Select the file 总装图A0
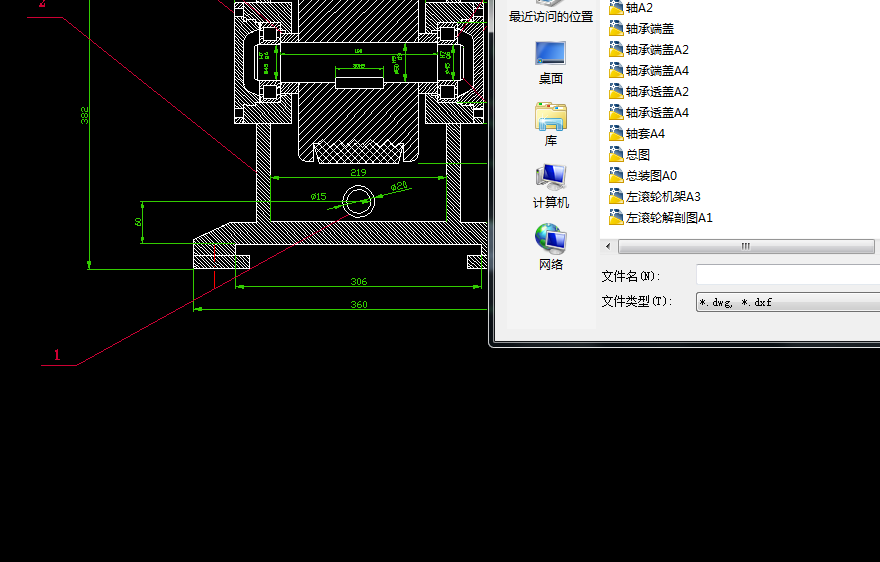The width and height of the screenshot is (880, 562). click(643, 176)
